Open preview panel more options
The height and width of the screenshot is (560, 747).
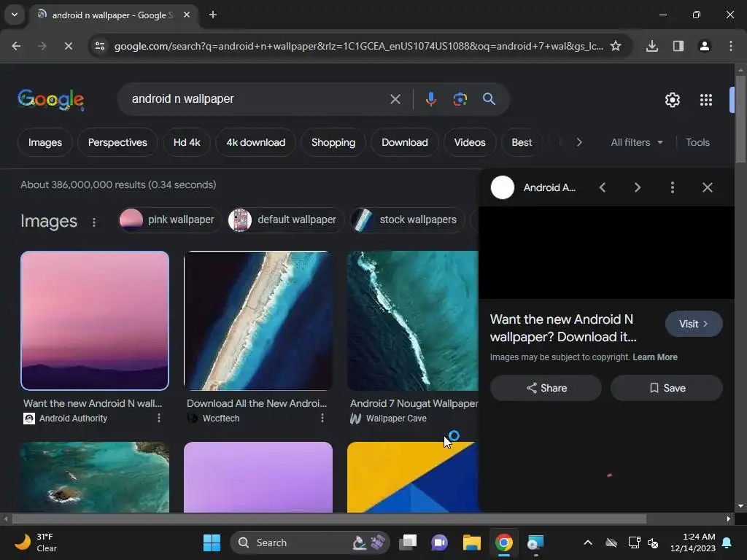click(x=672, y=187)
